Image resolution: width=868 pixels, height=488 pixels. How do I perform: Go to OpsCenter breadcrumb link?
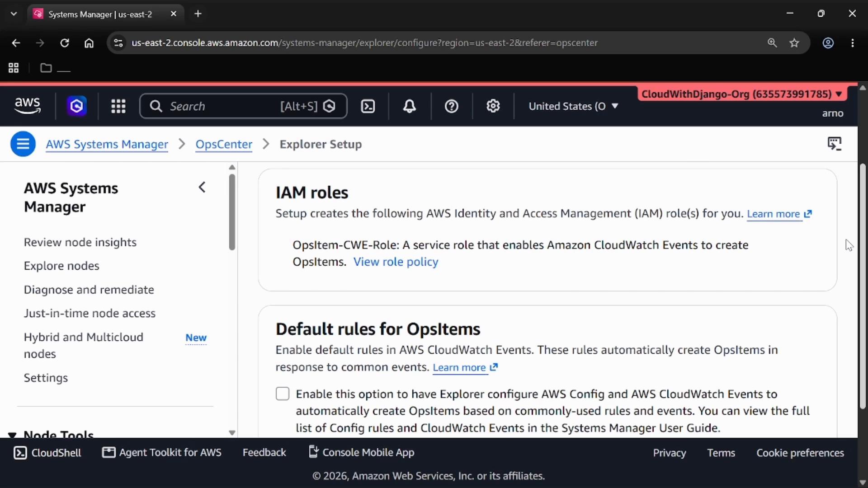224,144
